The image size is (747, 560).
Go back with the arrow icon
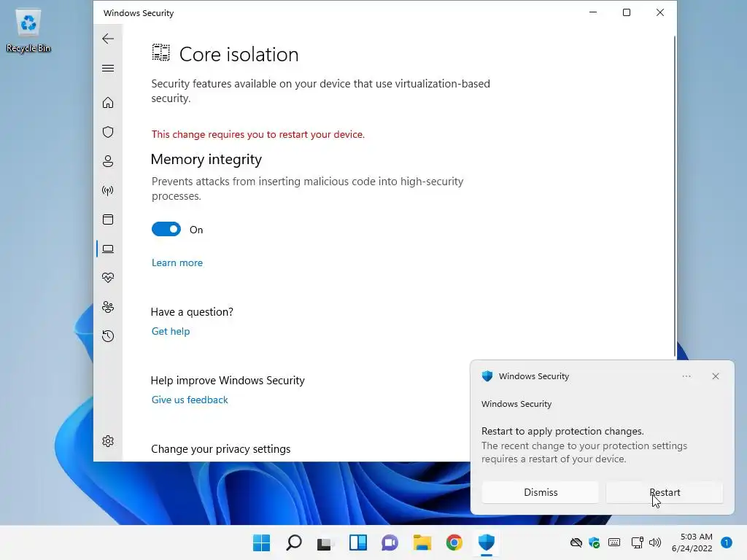(108, 39)
